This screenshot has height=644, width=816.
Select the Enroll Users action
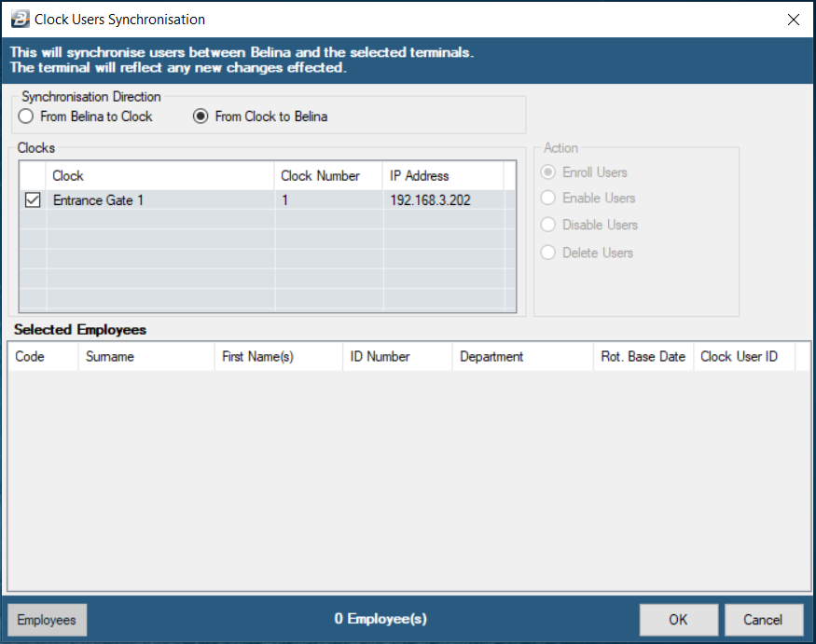click(584, 172)
